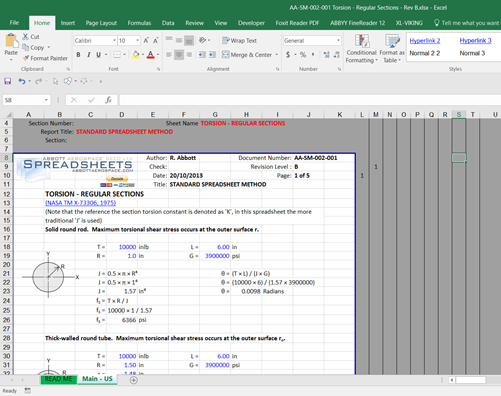Open the NASA TM X-73306, 1975 link
The image size is (501, 396).
81,203
